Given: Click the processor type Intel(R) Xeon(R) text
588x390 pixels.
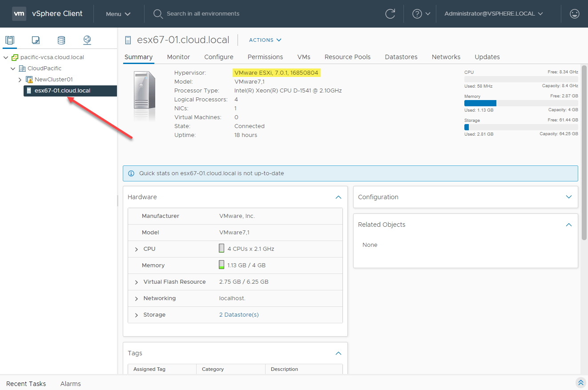Looking at the screenshot, I should coord(288,91).
